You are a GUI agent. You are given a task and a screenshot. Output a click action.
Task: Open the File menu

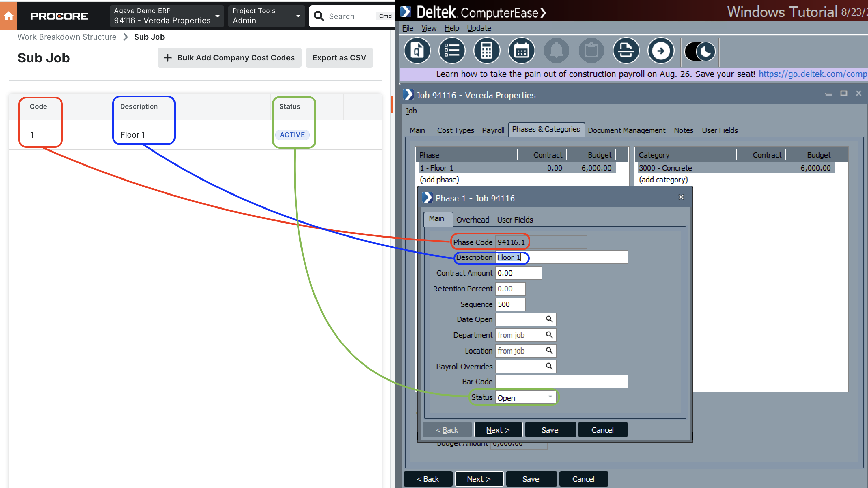tap(408, 28)
